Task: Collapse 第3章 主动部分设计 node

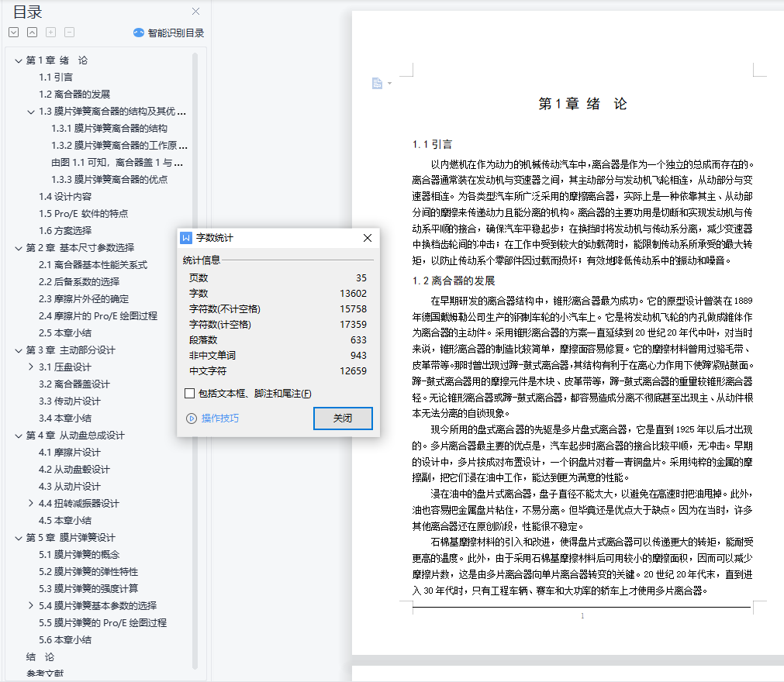Action: [19, 350]
